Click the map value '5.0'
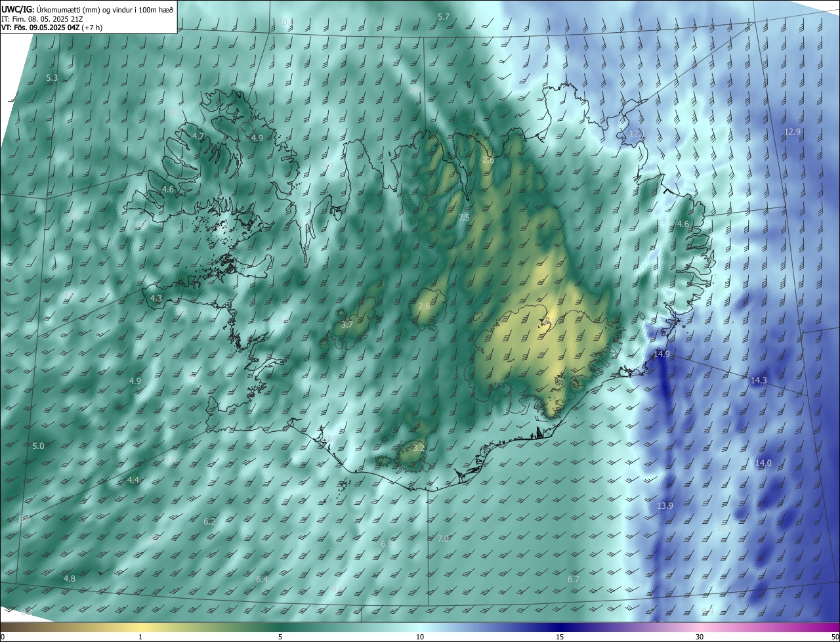This screenshot has width=840, height=642. (38, 446)
